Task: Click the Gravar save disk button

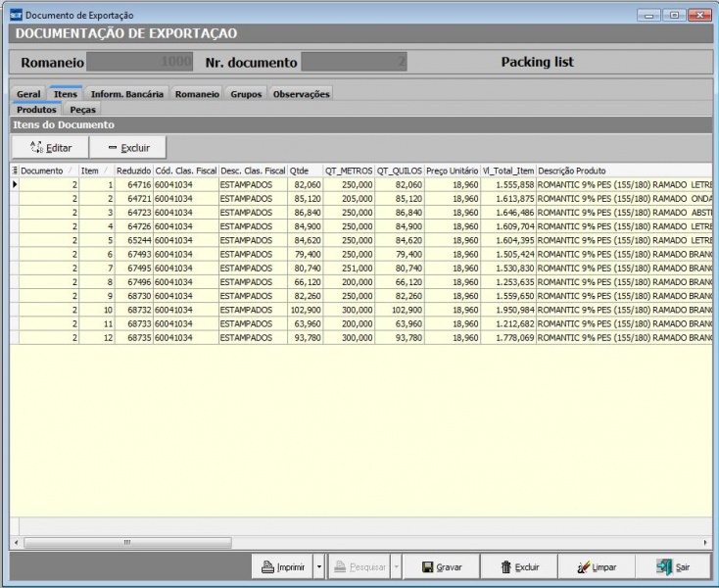Action: tap(441, 566)
